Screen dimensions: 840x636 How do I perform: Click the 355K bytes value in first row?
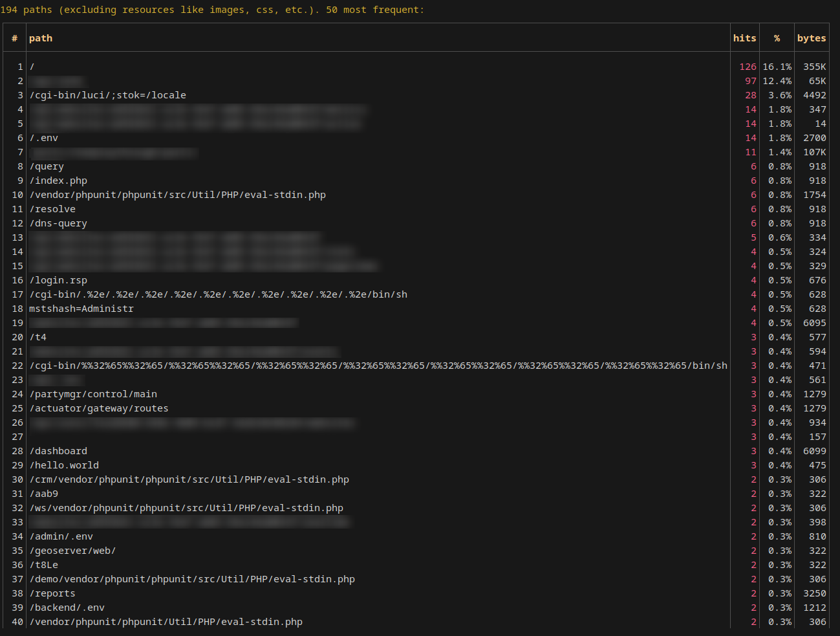(814, 67)
